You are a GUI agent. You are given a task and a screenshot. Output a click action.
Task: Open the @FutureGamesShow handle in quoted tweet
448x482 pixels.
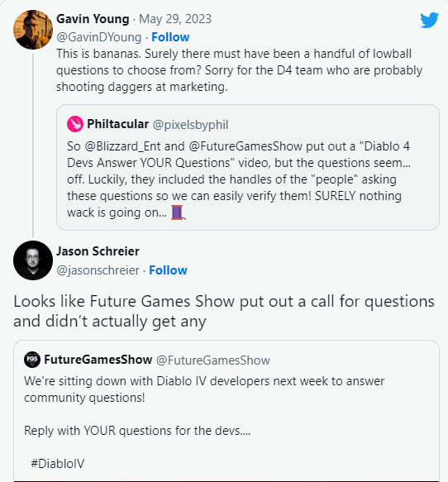[213, 360]
